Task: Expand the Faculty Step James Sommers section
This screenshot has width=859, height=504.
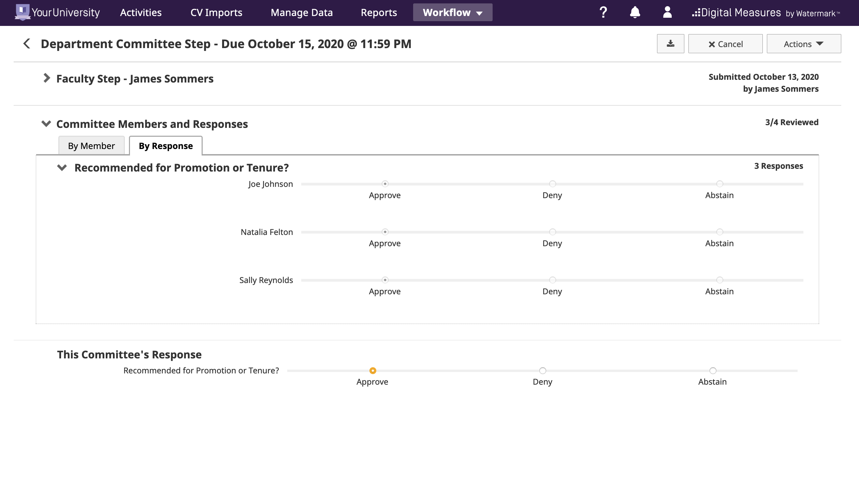Action: [x=47, y=78]
